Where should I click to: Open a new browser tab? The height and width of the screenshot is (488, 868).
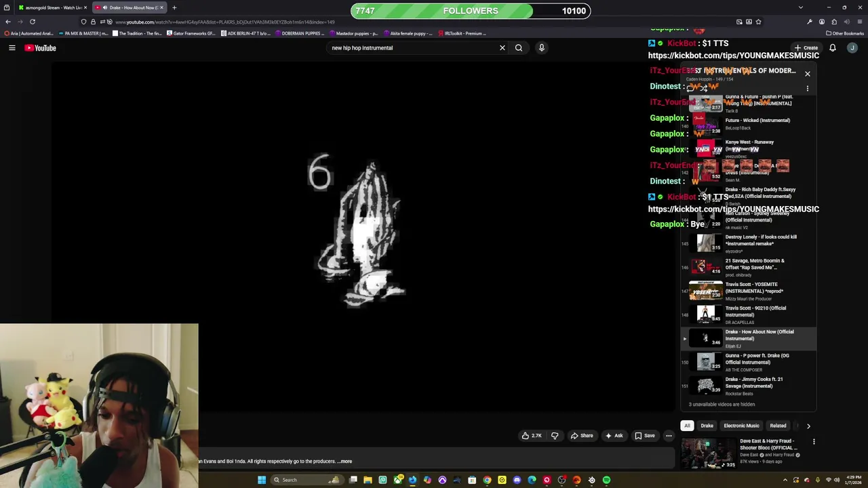[174, 7]
